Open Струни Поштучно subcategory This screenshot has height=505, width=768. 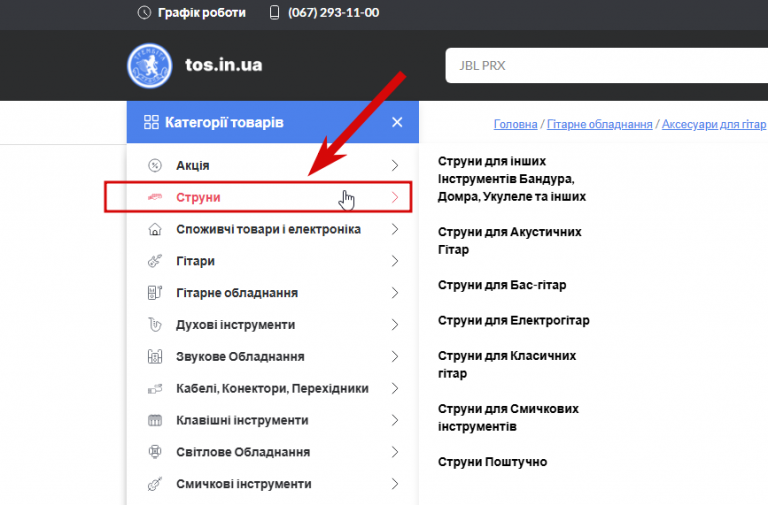click(x=492, y=462)
